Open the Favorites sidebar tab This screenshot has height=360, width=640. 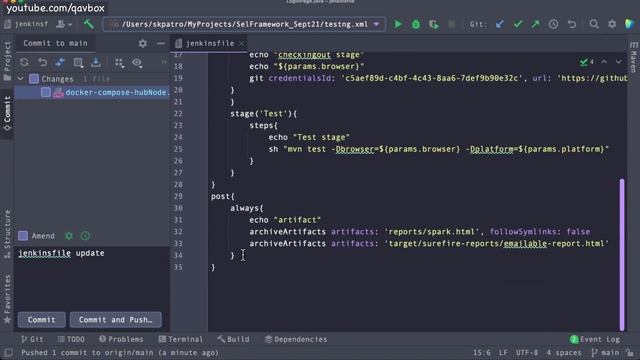(7, 299)
